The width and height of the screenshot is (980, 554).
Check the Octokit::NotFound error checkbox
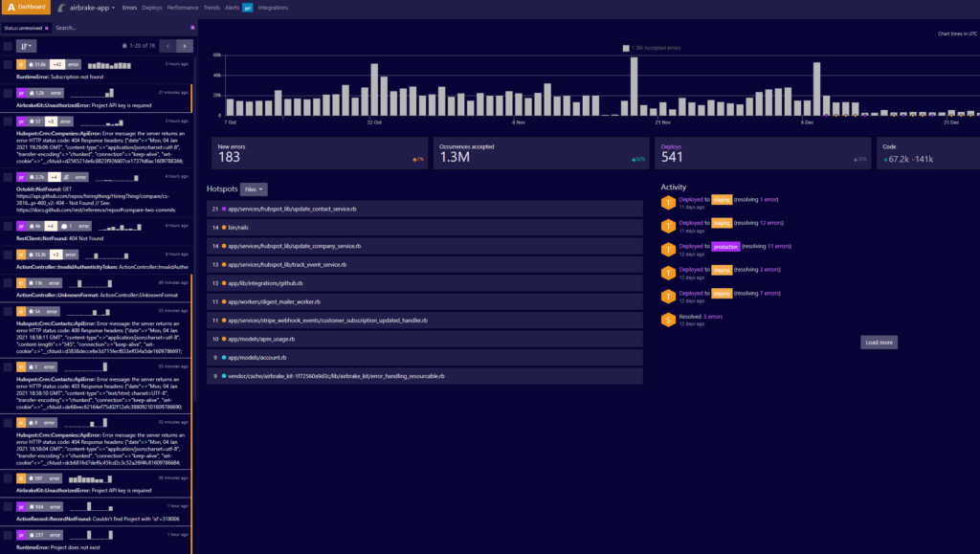[x=8, y=177]
